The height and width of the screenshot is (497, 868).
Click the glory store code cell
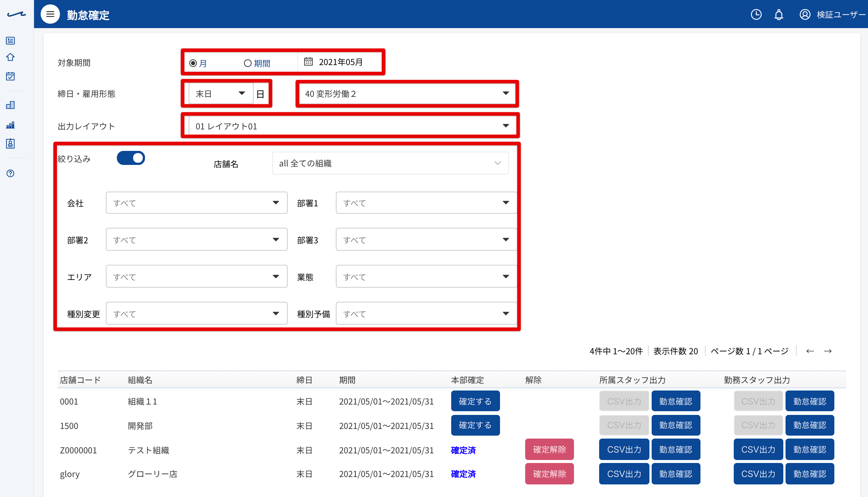click(x=70, y=474)
